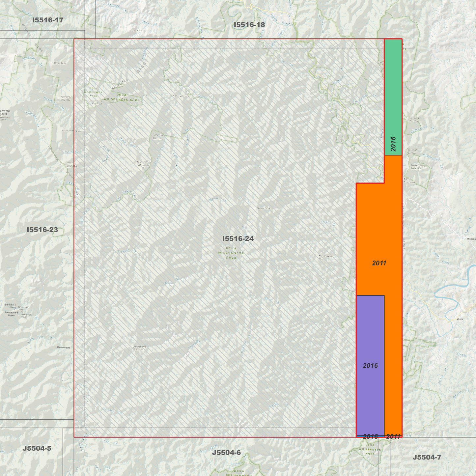Click Deua Wilderness Area text below I5516-24
The height and width of the screenshot is (476, 476).
point(231,253)
